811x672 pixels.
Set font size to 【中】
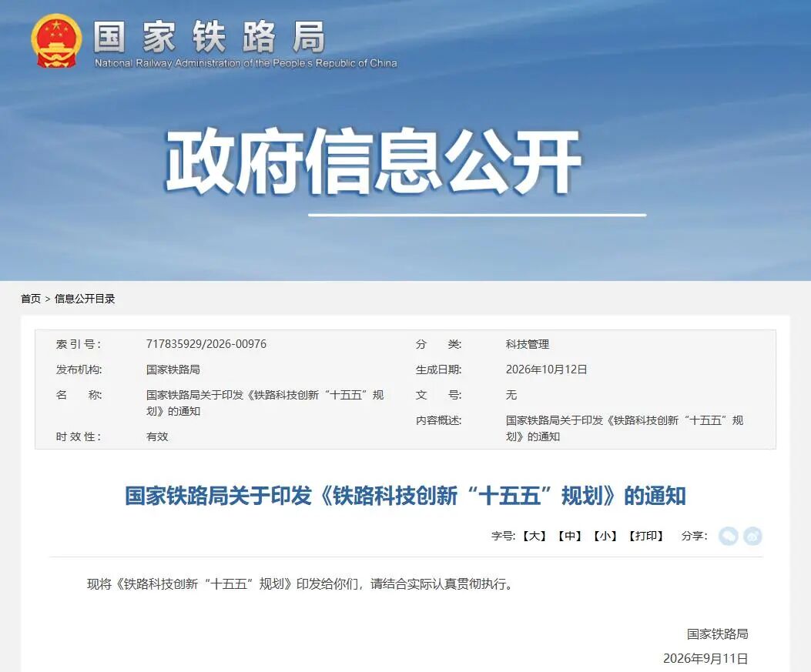[x=569, y=536]
